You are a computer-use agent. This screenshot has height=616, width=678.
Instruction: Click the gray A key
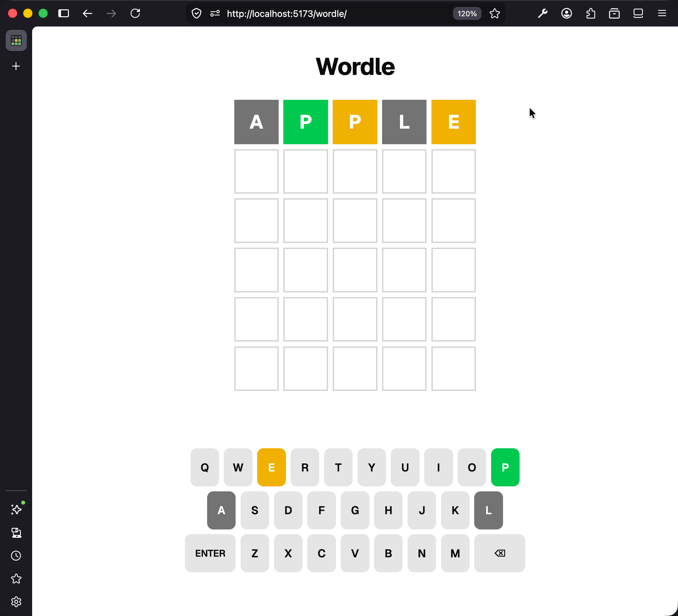[x=221, y=510]
